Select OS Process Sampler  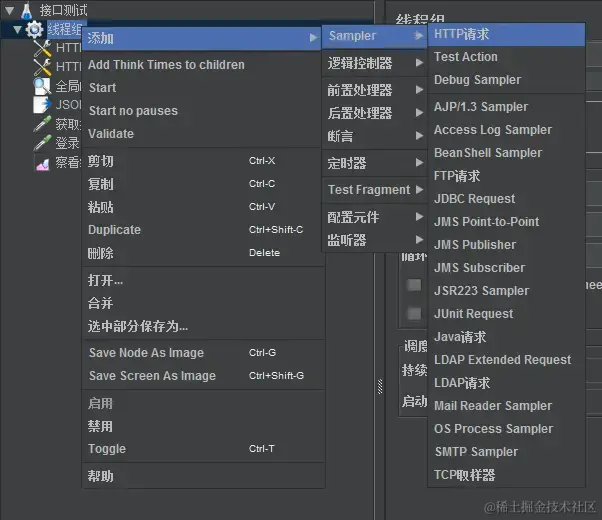click(506, 429)
